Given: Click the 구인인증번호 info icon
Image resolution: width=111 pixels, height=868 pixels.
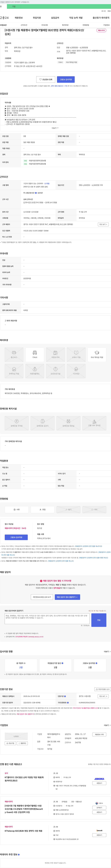Looking at the screenshot, I should pos(68,703).
